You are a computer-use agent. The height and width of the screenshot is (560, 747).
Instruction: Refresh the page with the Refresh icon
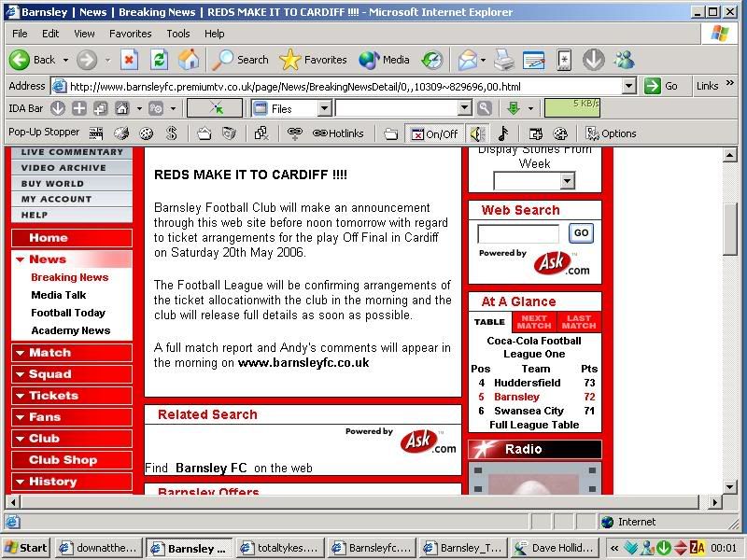(x=159, y=60)
